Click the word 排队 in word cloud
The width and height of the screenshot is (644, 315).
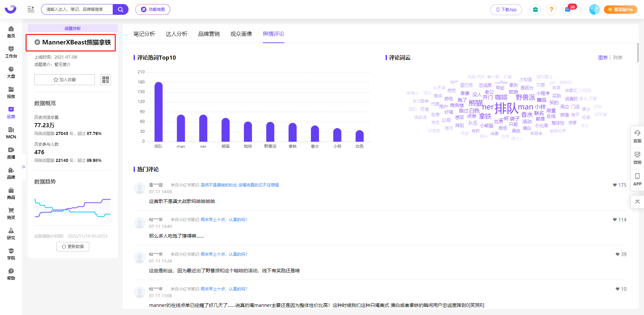tap(506, 108)
